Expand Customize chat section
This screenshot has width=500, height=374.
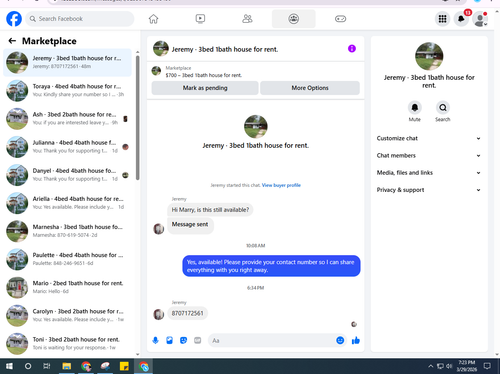[429, 138]
